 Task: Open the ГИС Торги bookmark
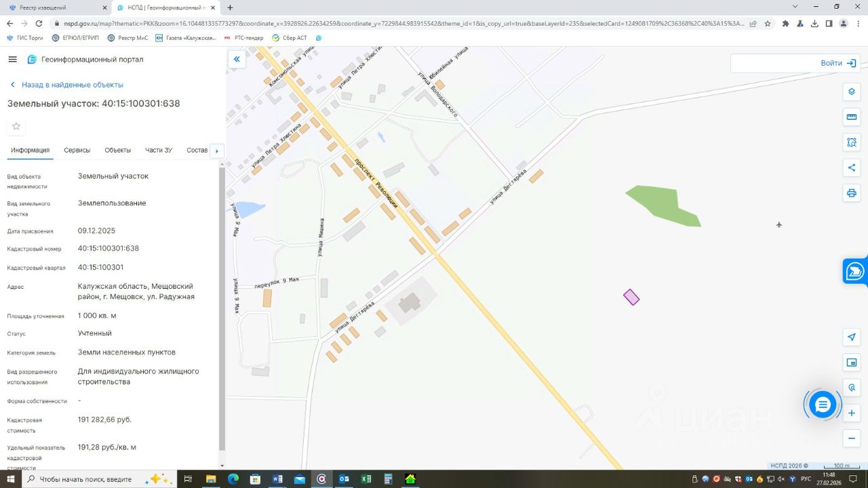click(x=25, y=38)
